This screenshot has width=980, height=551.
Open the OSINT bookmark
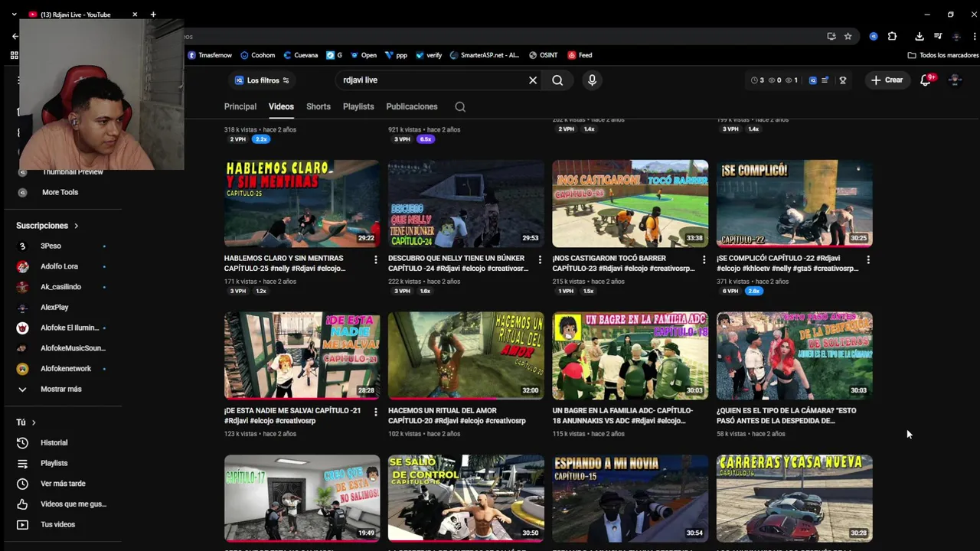[543, 55]
